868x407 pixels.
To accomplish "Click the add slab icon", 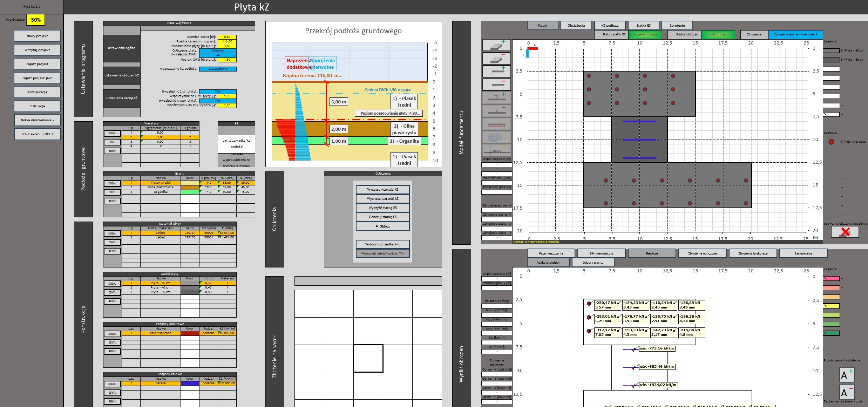I will pyautogui.click(x=496, y=45).
